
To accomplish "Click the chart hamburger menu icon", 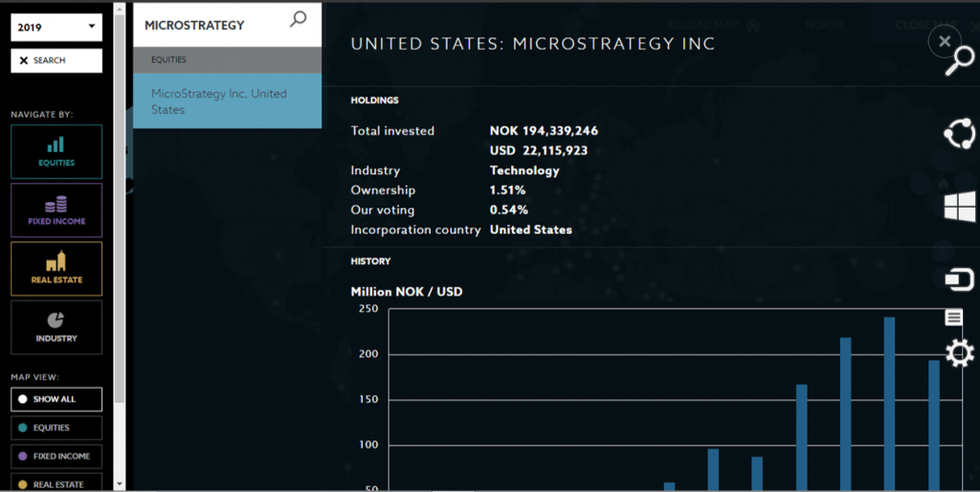I will 953,318.
